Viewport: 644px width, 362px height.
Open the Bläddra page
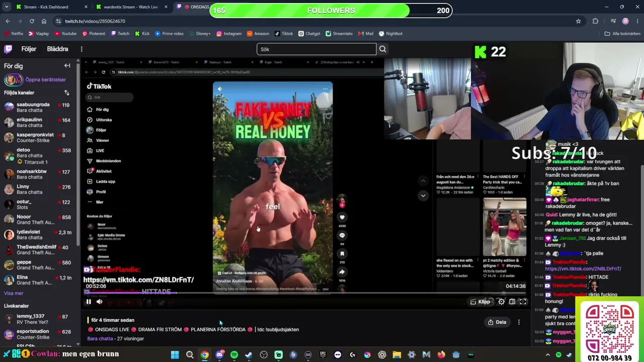pyautogui.click(x=57, y=49)
